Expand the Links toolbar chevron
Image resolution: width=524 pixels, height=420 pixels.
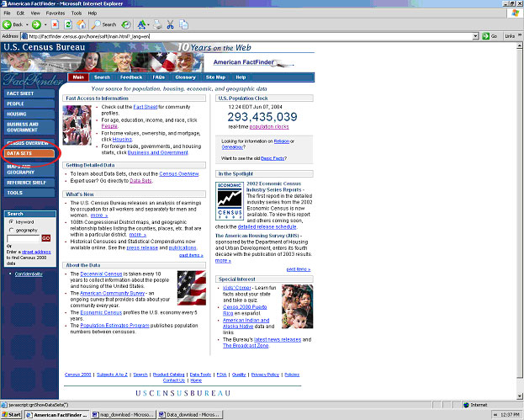520,35
